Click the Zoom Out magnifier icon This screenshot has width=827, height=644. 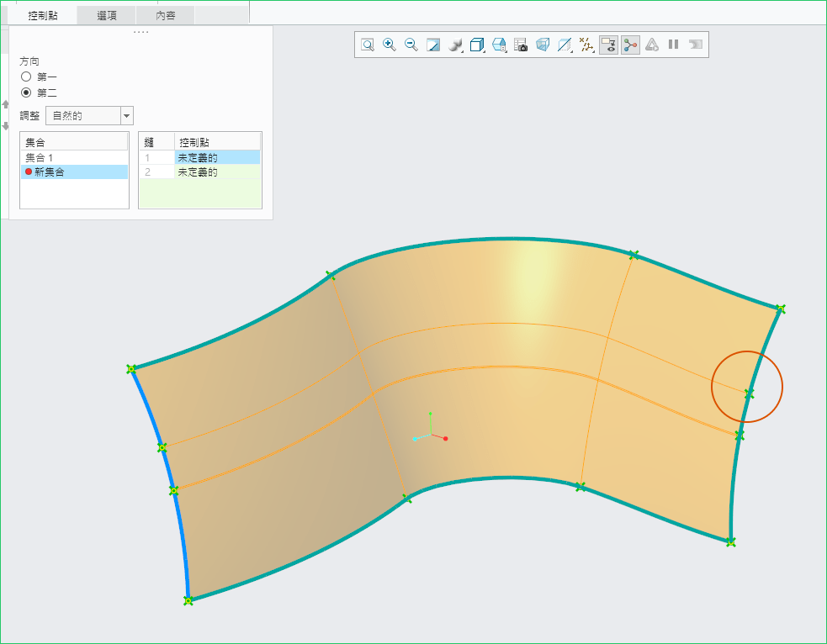411,45
